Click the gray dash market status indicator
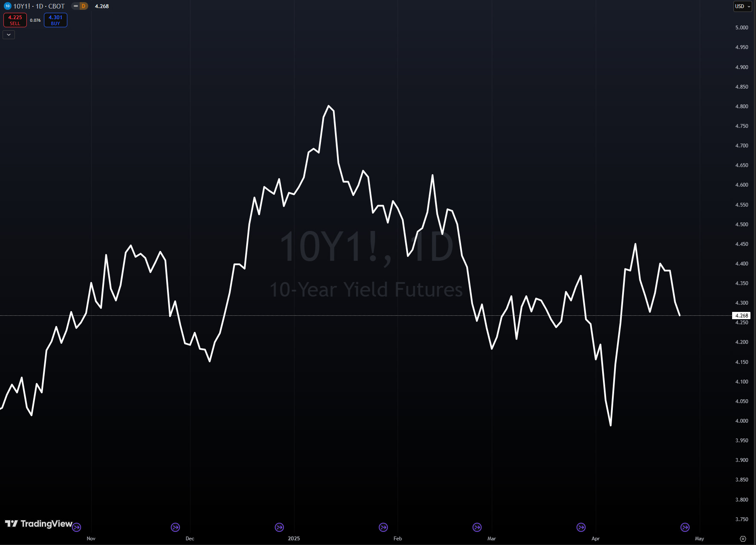The height and width of the screenshot is (545, 756). 76,6
